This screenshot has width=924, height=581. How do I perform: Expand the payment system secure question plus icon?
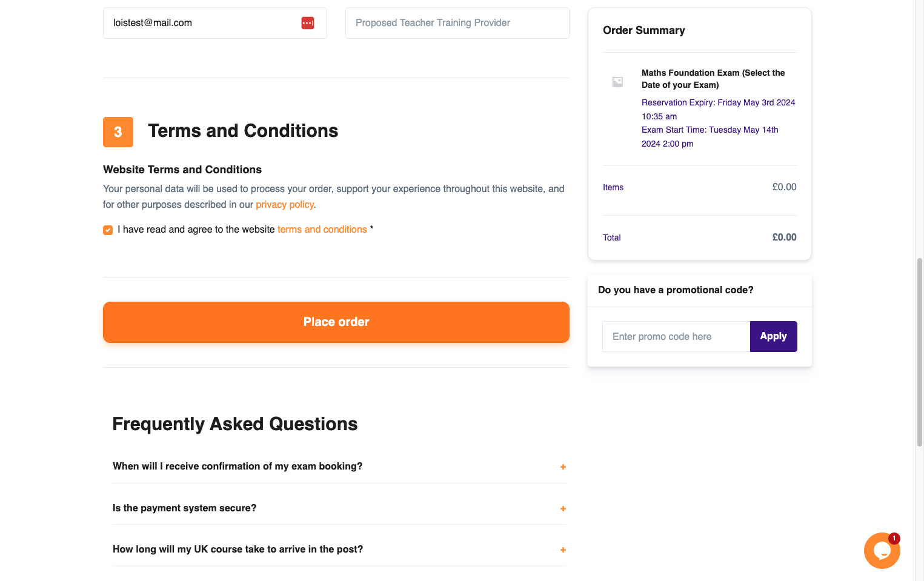coord(563,509)
